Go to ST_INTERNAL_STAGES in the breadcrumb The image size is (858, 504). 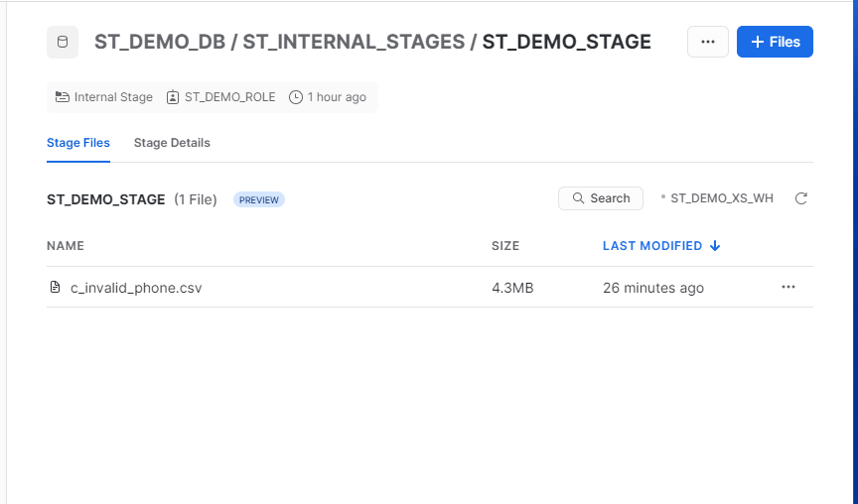(x=354, y=42)
